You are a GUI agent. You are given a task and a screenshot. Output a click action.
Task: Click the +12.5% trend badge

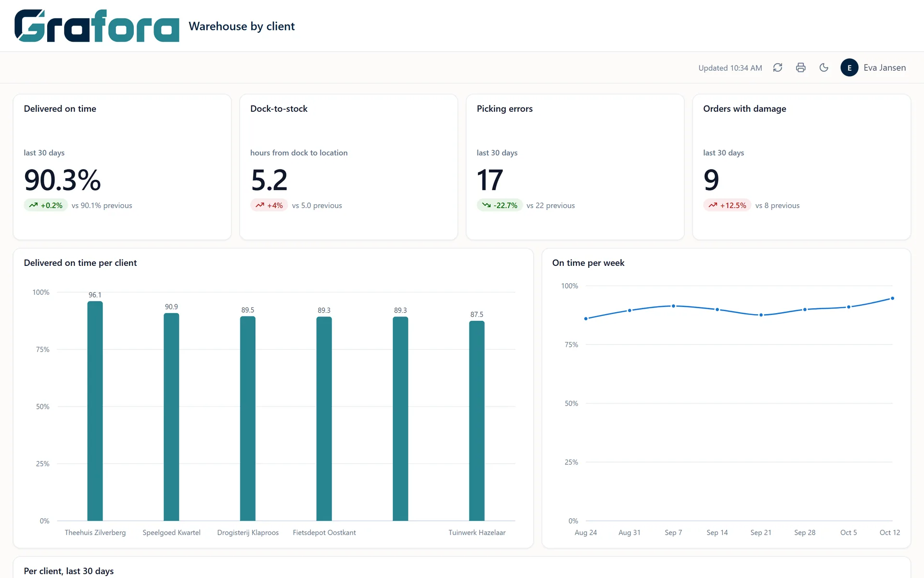pos(727,205)
